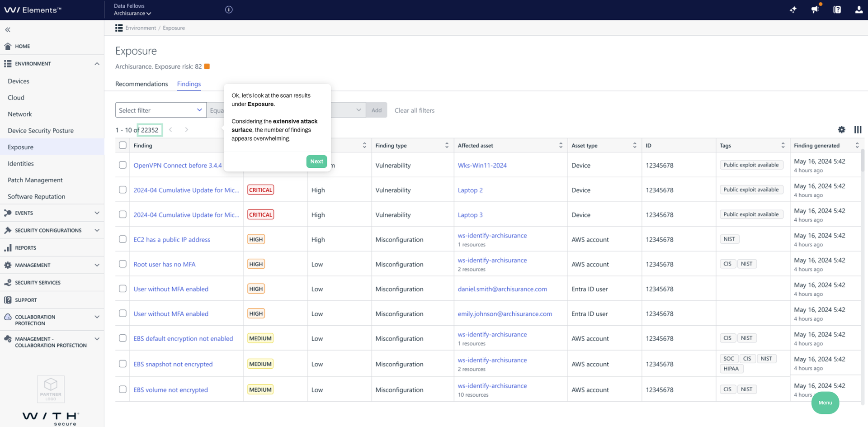Expand the Archisurance company selector

pos(132,13)
